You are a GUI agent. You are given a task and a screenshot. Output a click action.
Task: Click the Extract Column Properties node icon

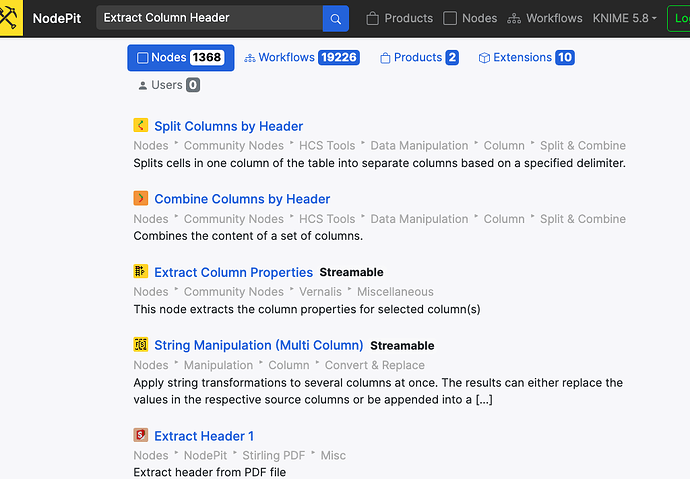(141, 271)
